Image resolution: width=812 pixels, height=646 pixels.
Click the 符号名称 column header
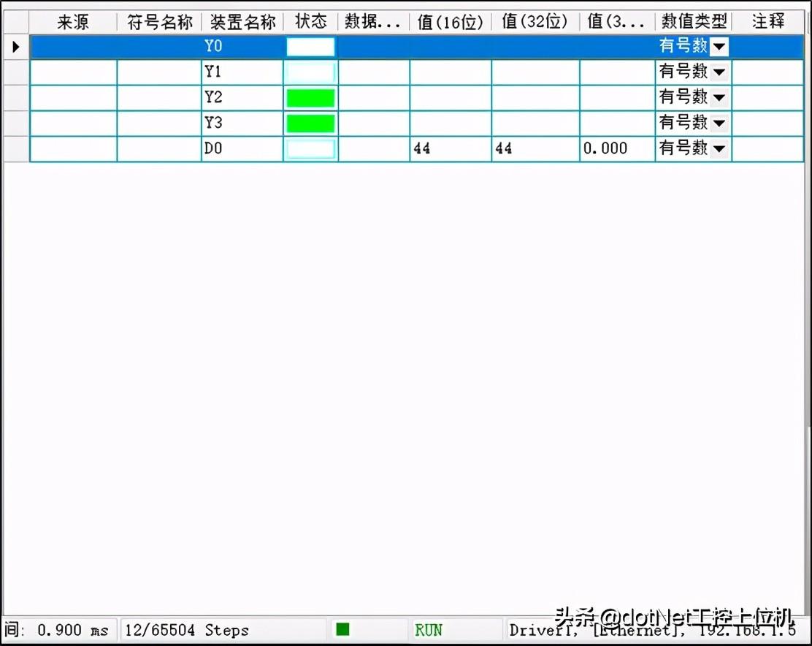click(x=159, y=22)
